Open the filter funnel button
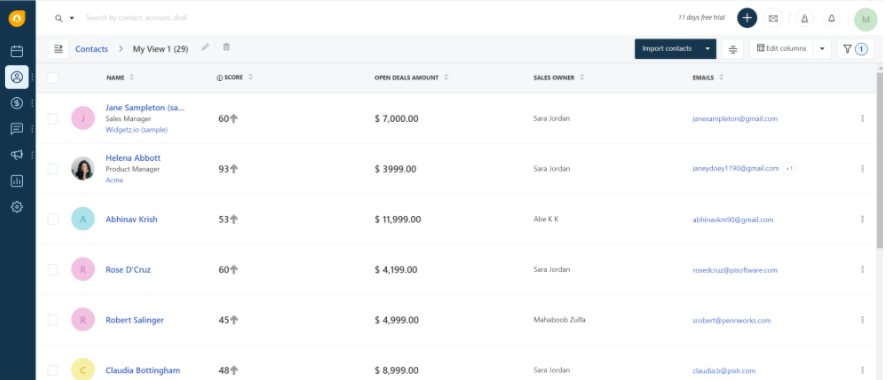The height and width of the screenshot is (380, 887). click(855, 49)
